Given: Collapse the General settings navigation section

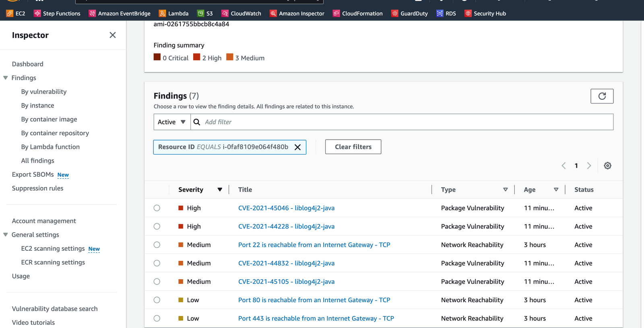Looking at the screenshot, I should coord(6,235).
